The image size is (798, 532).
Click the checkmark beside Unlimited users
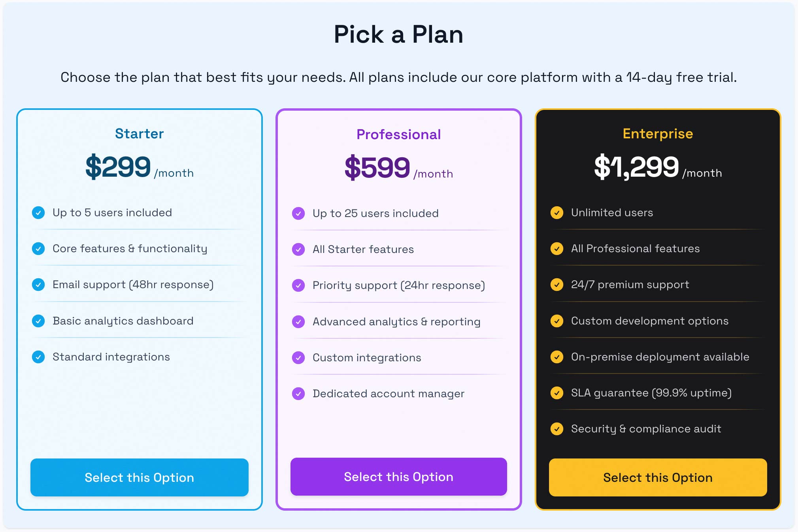[x=557, y=213]
